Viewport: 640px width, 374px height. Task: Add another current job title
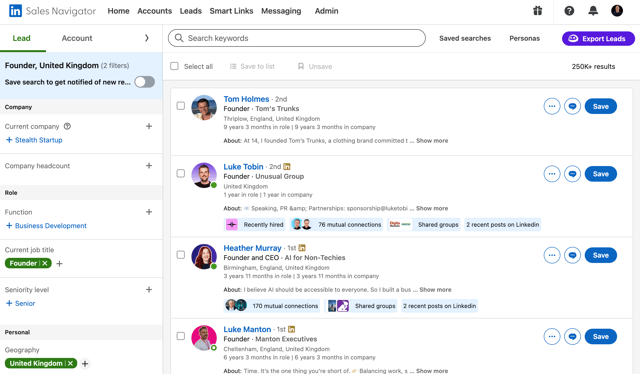pyautogui.click(x=60, y=264)
